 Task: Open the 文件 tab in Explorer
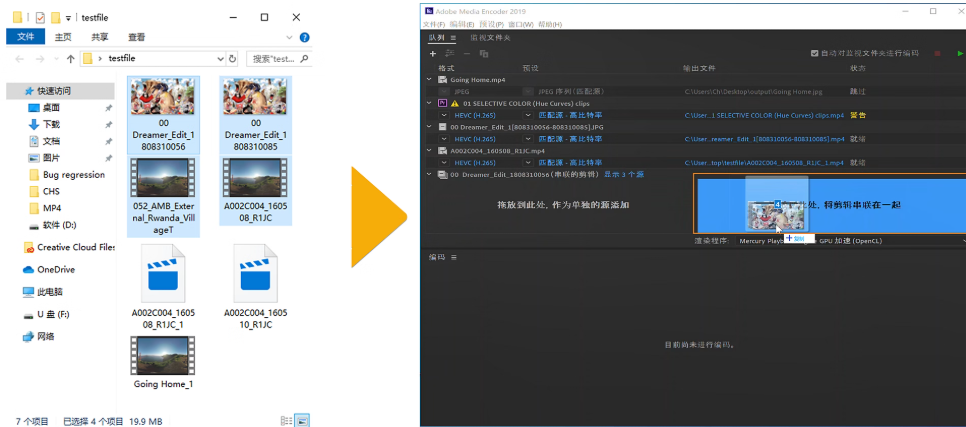click(25, 37)
